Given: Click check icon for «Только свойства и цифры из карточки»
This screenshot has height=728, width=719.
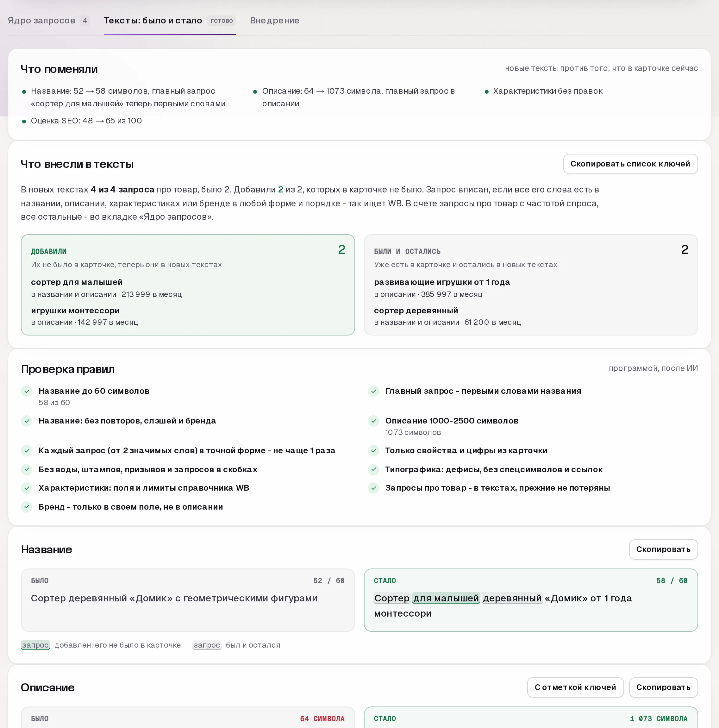Looking at the screenshot, I should click(373, 451).
